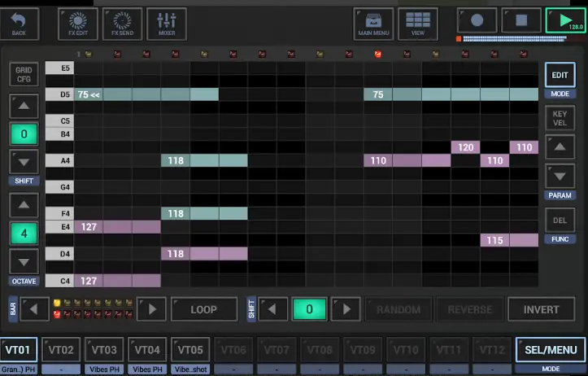The height and width of the screenshot is (376, 588).
Task: Toggle the Loop button
Action: (x=204, y=309)
